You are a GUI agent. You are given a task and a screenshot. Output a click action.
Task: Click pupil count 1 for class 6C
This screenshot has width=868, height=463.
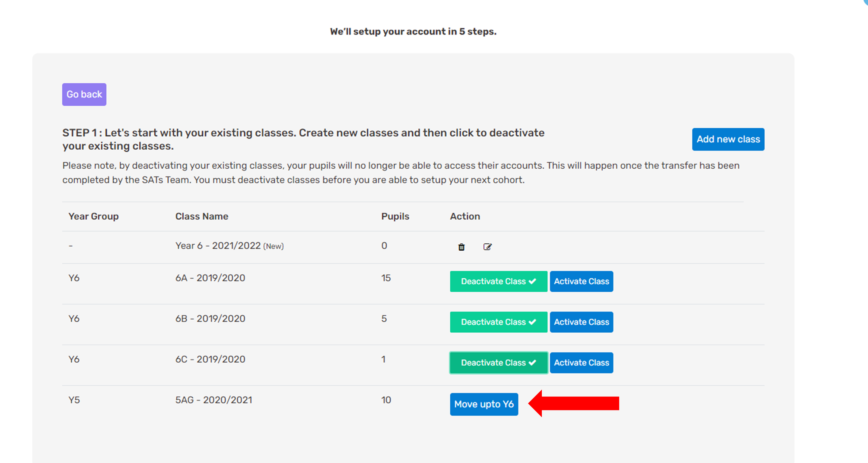383,360
